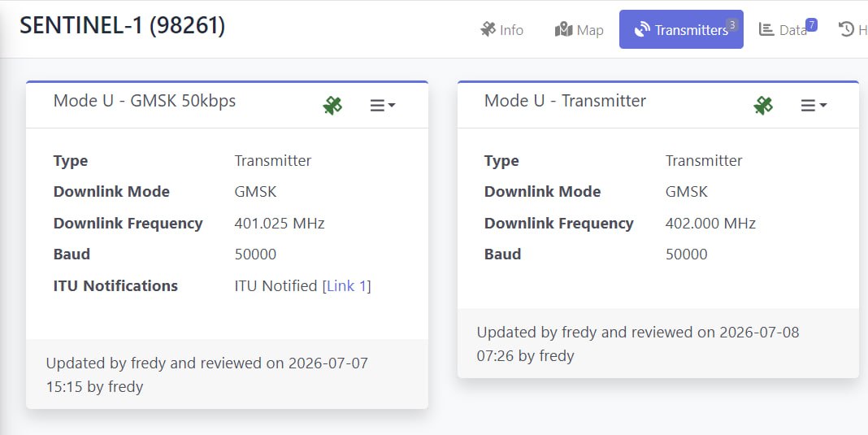Click the Mode U - Transmitter card title

(x=565, y=101)
